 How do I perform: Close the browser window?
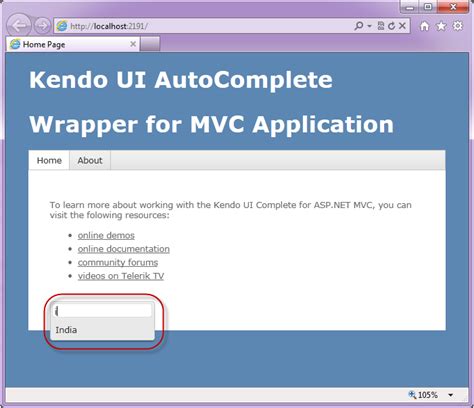(453, 7)
